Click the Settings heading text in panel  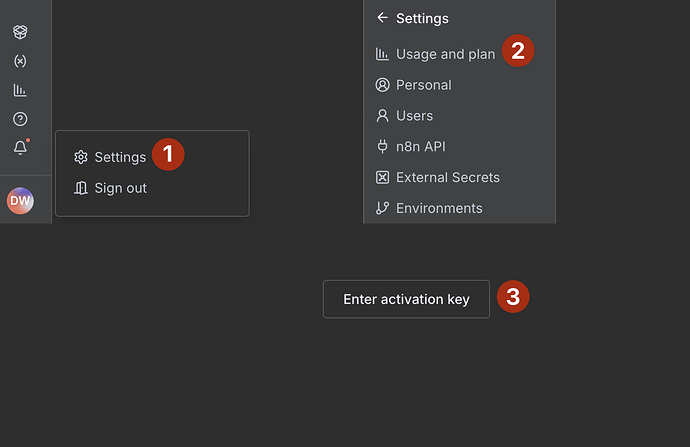click(422, 18)
